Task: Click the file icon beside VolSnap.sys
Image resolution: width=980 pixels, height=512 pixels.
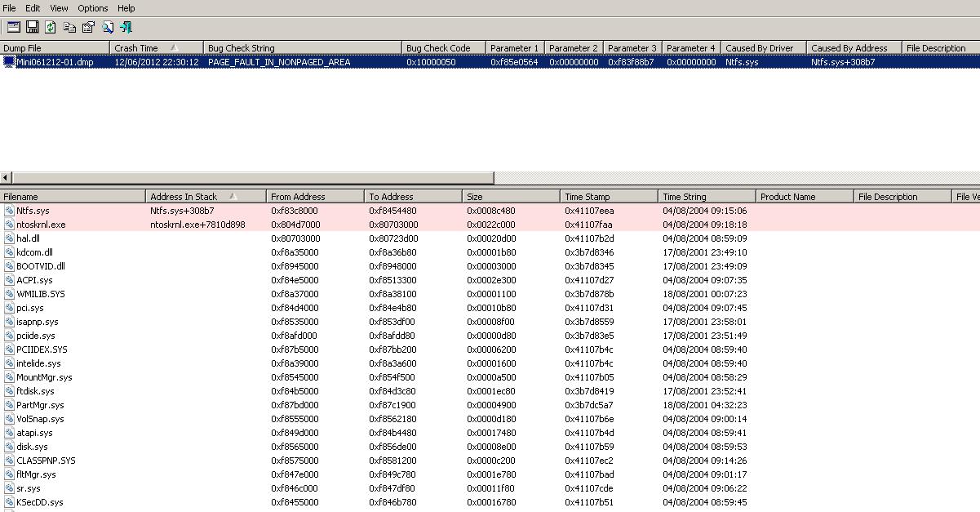Action: coord(9,419)
